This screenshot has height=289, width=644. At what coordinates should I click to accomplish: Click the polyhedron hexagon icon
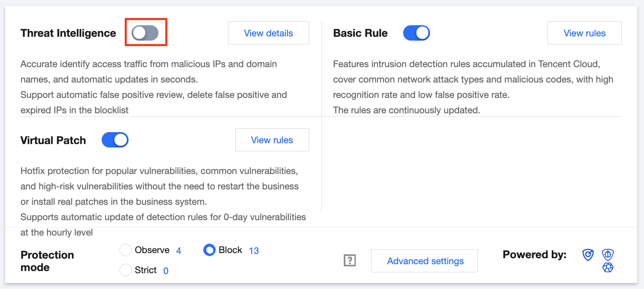pyautogui.click(x=608, y=268)
